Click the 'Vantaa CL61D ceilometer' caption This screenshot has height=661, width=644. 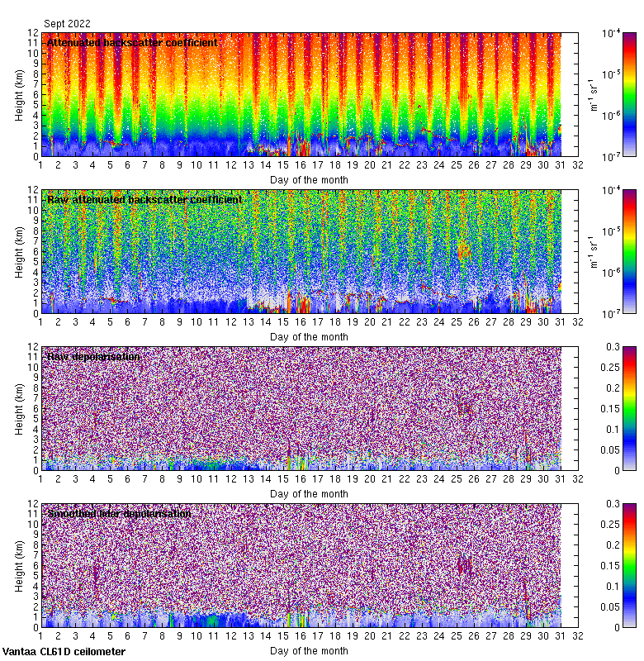click(64, 652)
